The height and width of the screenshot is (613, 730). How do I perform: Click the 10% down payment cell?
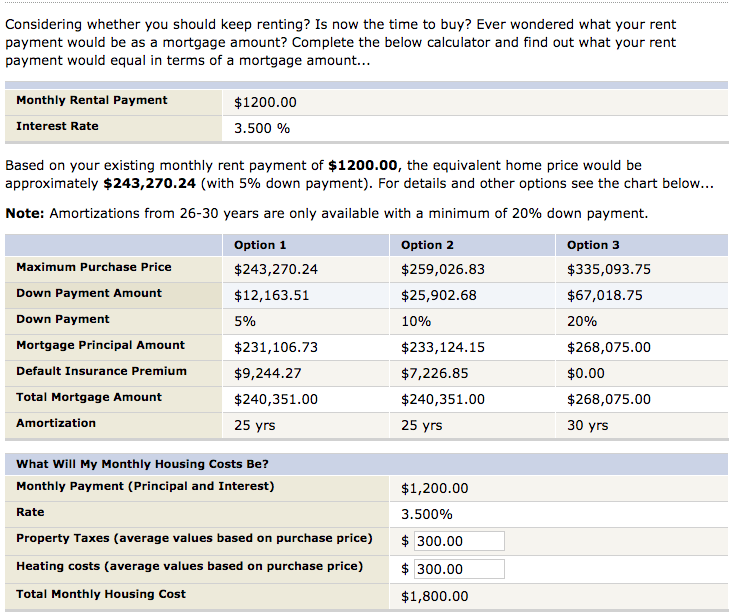416,322
